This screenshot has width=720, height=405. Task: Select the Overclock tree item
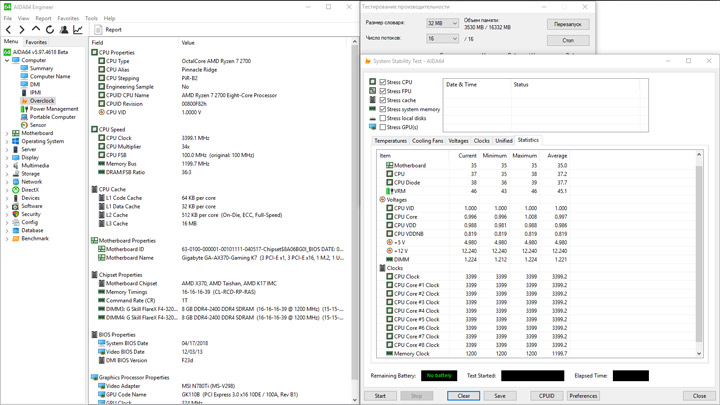click(x=41, y=101)
